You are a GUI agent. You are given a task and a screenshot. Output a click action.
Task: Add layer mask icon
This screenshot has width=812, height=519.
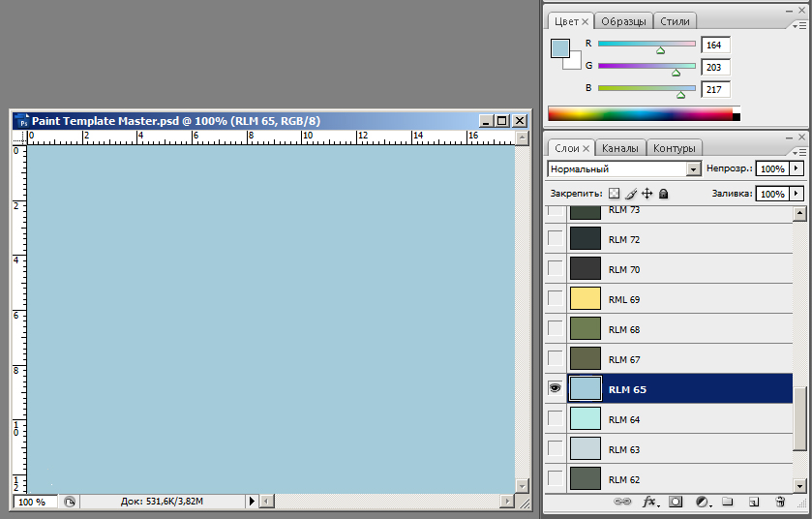[676, 502]
